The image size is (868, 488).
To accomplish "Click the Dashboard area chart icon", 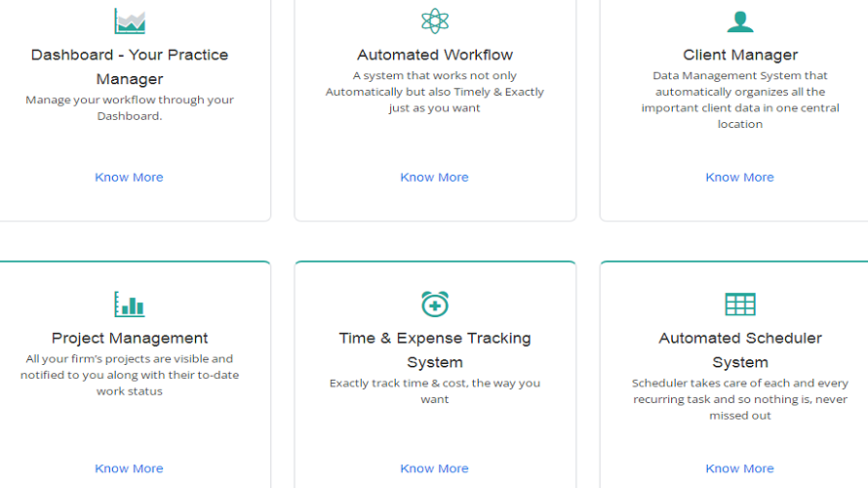I will tap(130, 20).
